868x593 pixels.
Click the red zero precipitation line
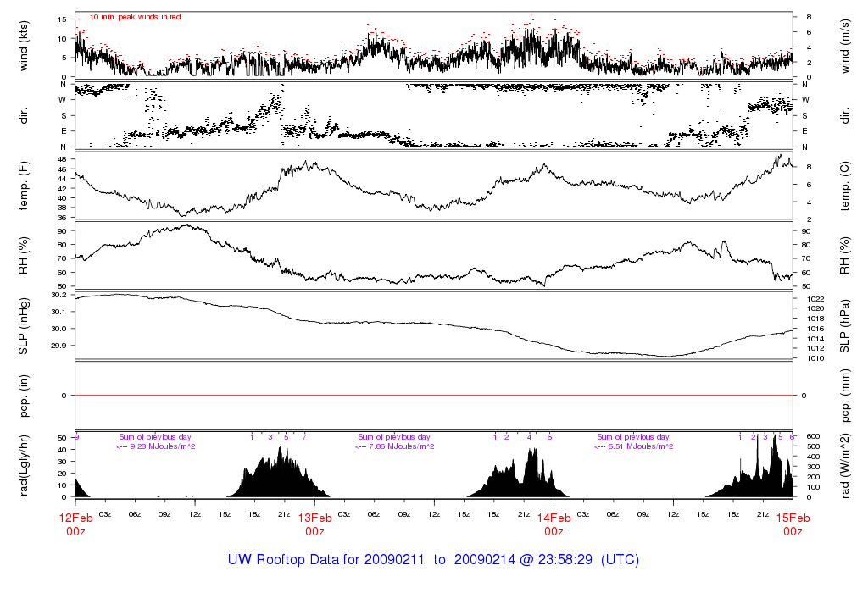point(434,396)
